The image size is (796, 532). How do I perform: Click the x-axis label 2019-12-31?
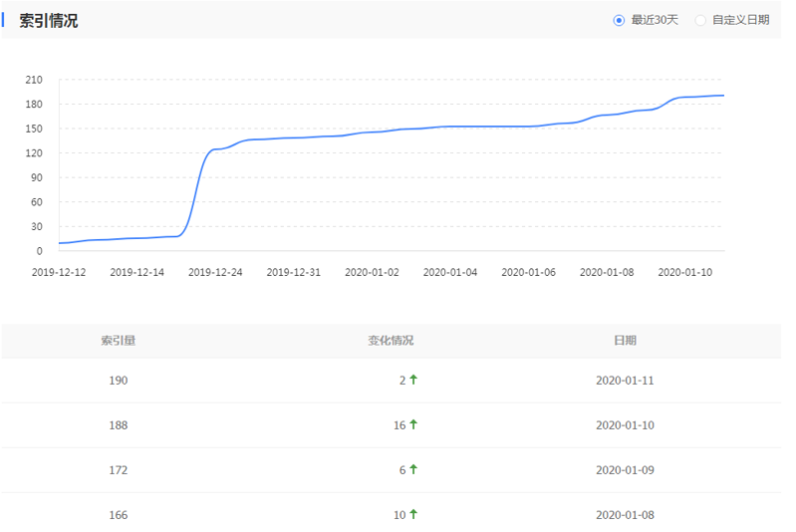pyautogui.click(x=294, y=272)
